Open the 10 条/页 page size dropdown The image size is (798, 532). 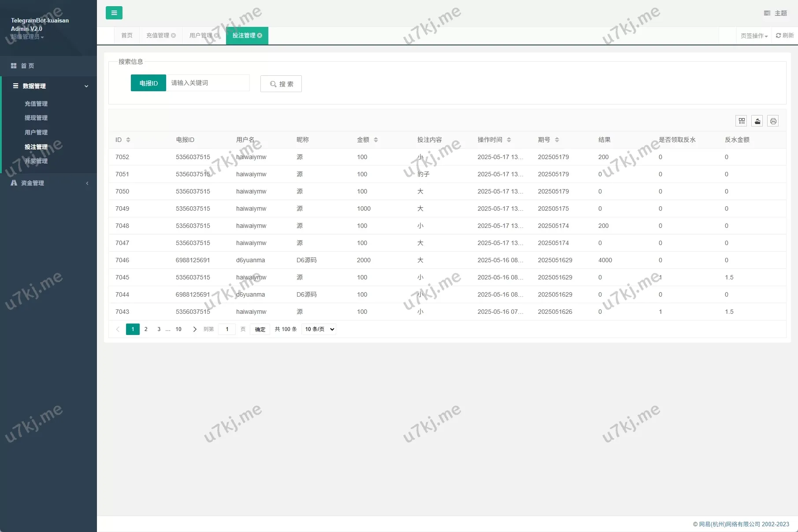point(319,329)
